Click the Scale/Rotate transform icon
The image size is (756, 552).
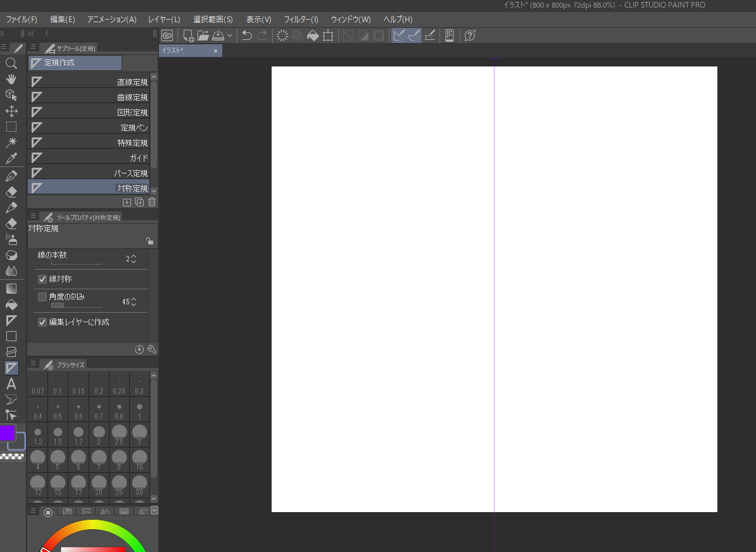tap(329, 35)
